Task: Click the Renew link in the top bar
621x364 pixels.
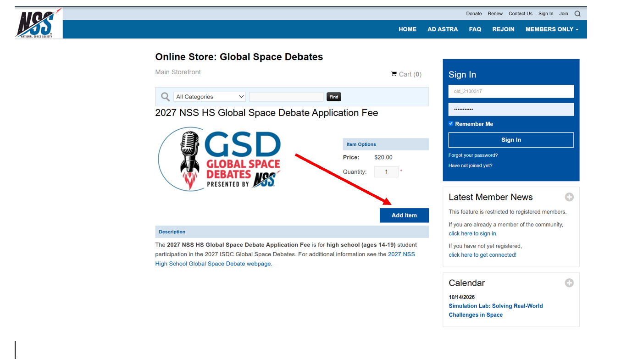Action: click(495, 14)
